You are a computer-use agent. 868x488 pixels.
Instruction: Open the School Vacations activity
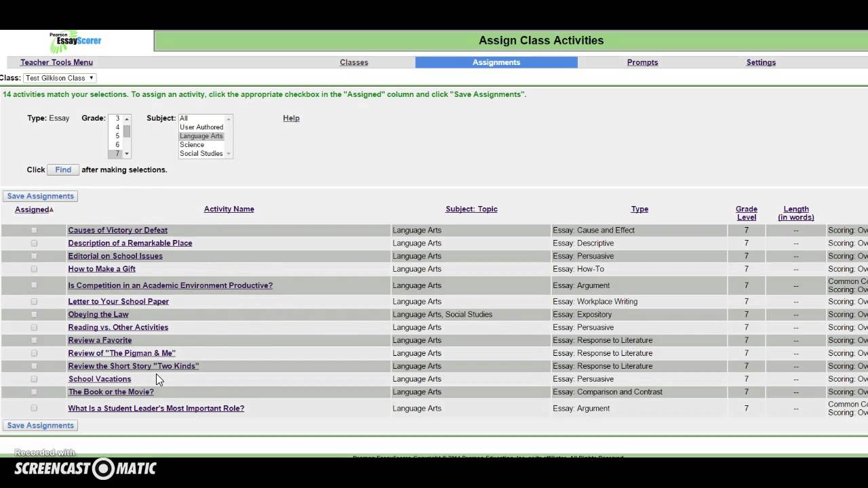click(x=100, y=379)
